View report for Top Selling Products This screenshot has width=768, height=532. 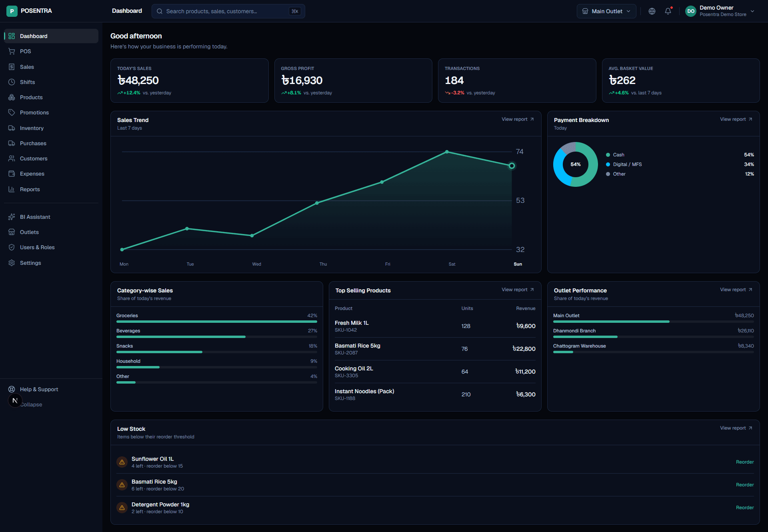tap(518, 290)
